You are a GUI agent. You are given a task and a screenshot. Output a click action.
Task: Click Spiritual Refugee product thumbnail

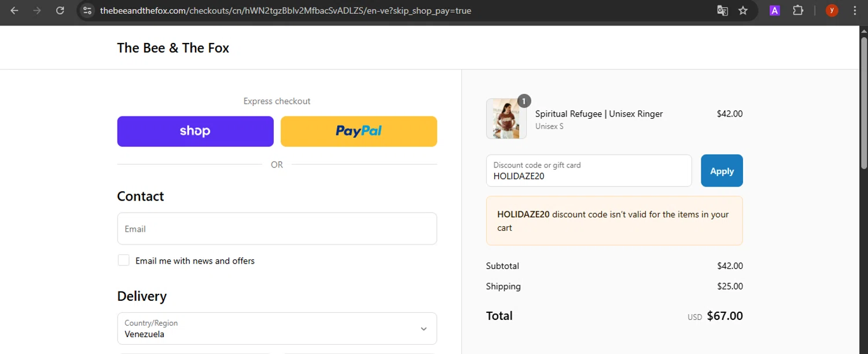[506, 119]
